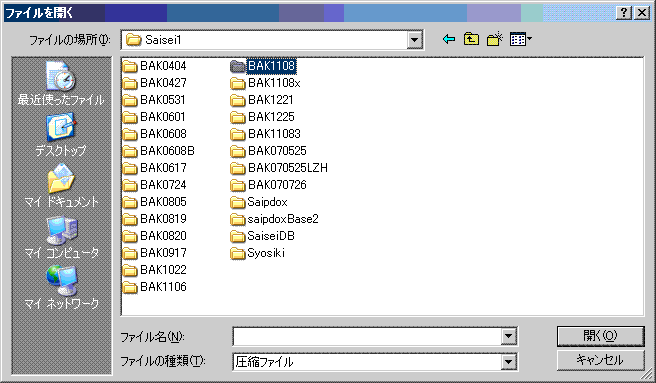Select the BAK0601 folder icon
Screen dimensions: 656x383
tap(130, 117)
